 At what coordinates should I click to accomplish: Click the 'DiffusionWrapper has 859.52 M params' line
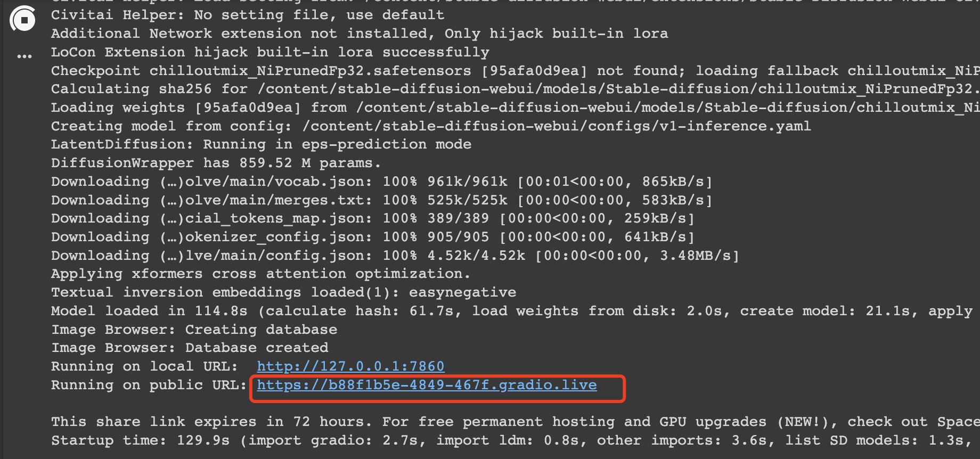pos(216,163)
